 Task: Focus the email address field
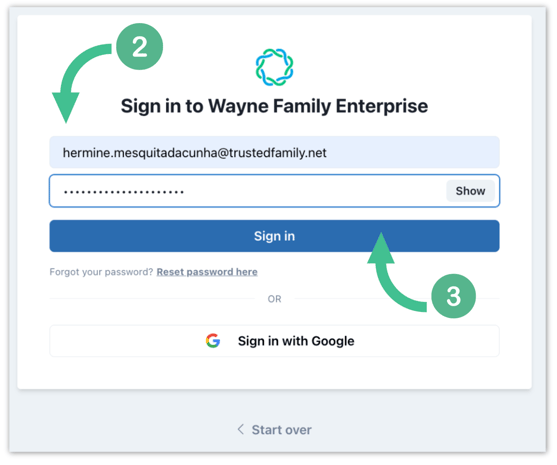[274, 152]
